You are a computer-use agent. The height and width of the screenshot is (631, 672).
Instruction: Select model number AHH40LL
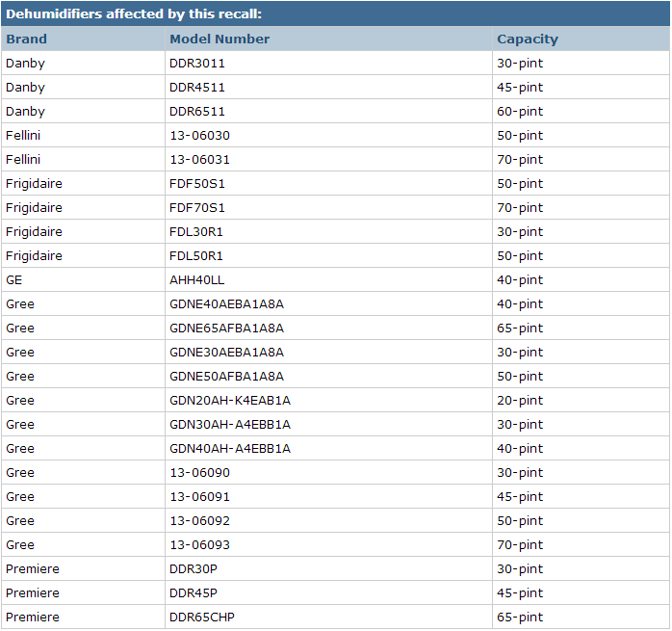pyautogui.click(x=196, y=280)
